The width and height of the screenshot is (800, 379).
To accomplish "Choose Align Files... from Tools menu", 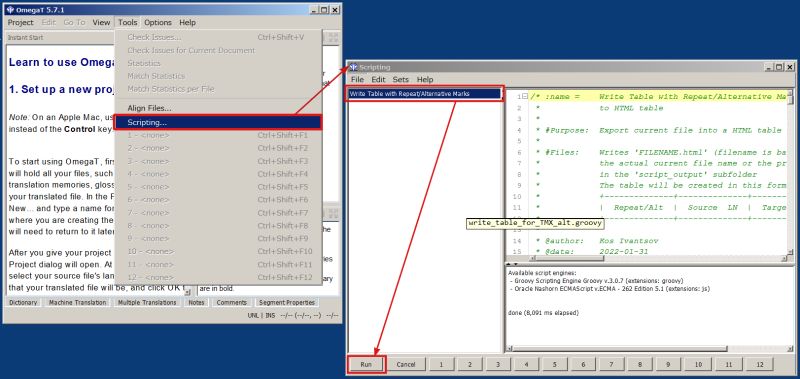I will tap(218, 109).
